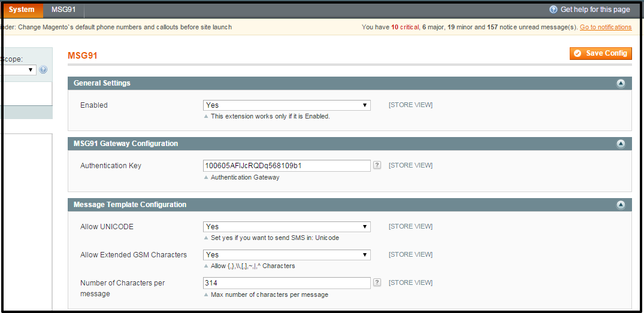Image resolution: width=644 pixels, height=313 pixels.
Task: Click the Enabled field label
Action: pyautogui.click(x=94, y=105)
